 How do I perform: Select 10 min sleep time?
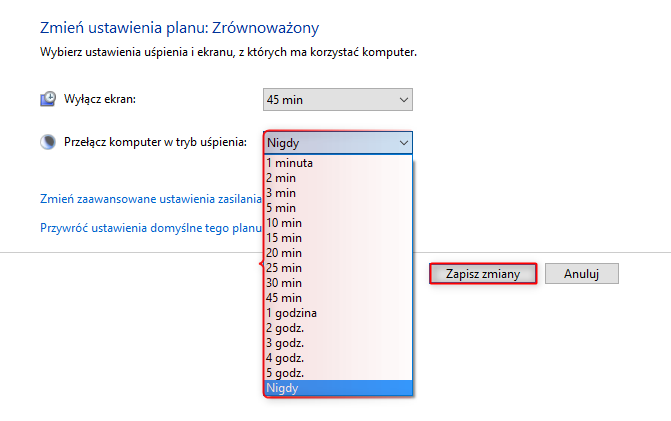click(338, 223)
